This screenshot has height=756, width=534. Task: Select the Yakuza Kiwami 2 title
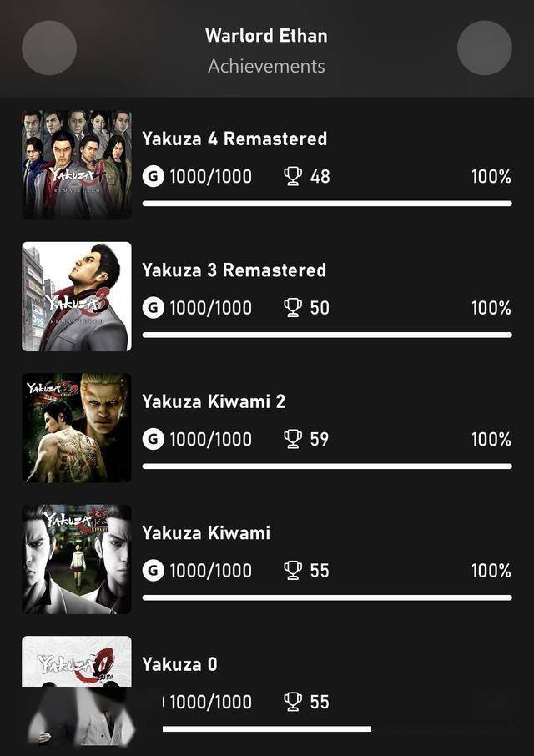pyautogui.click(x=214, y=401)
